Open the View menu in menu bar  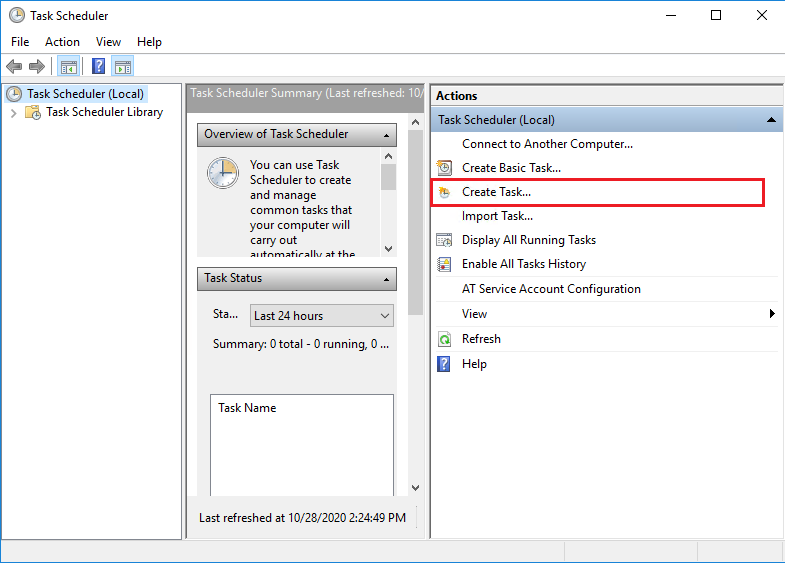108,42
